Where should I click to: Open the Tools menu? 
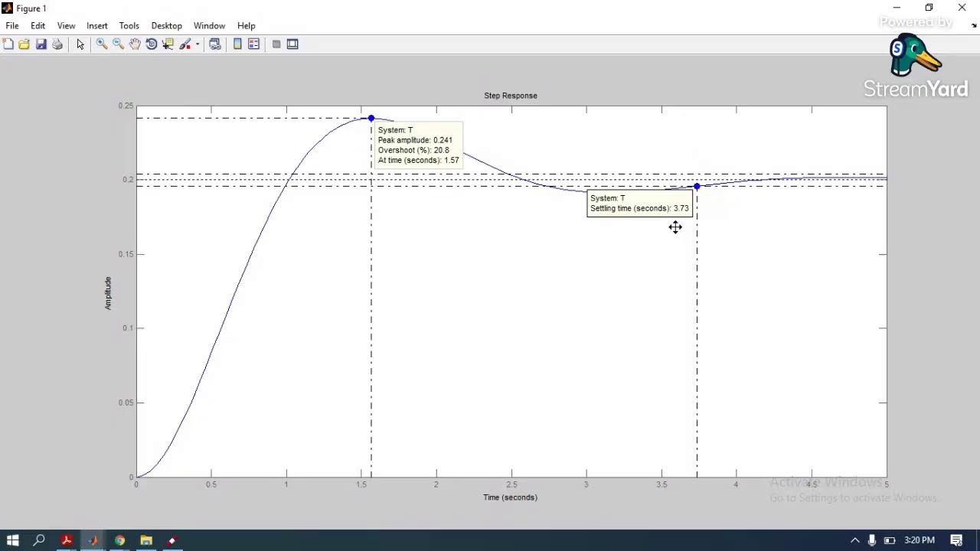[129, 25]
